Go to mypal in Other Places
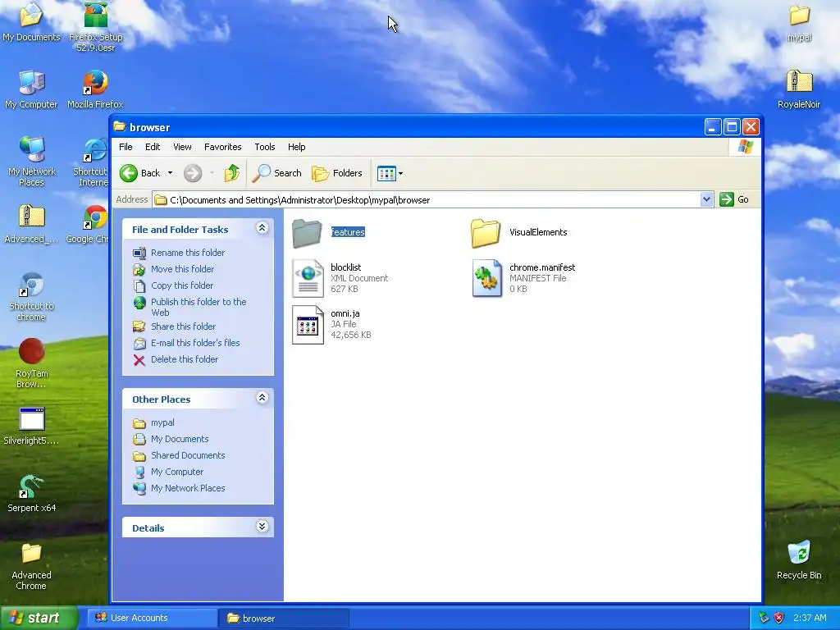This screenshot has width=840, height=630. (163, 422)
